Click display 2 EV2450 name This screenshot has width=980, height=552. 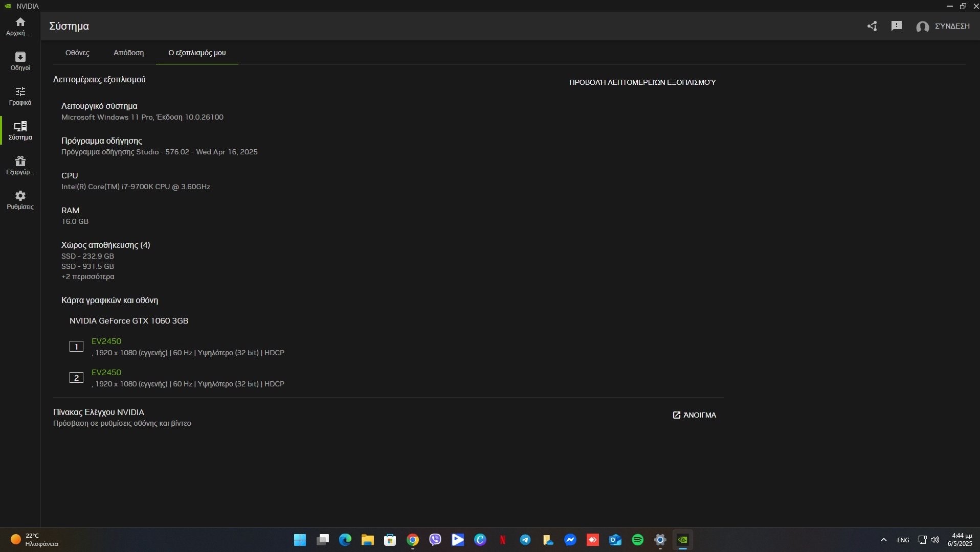tap(106, 373)
